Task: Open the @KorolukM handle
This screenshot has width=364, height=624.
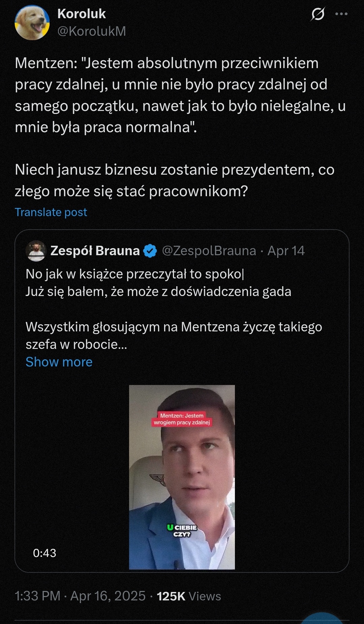Action: pos(92,31)
